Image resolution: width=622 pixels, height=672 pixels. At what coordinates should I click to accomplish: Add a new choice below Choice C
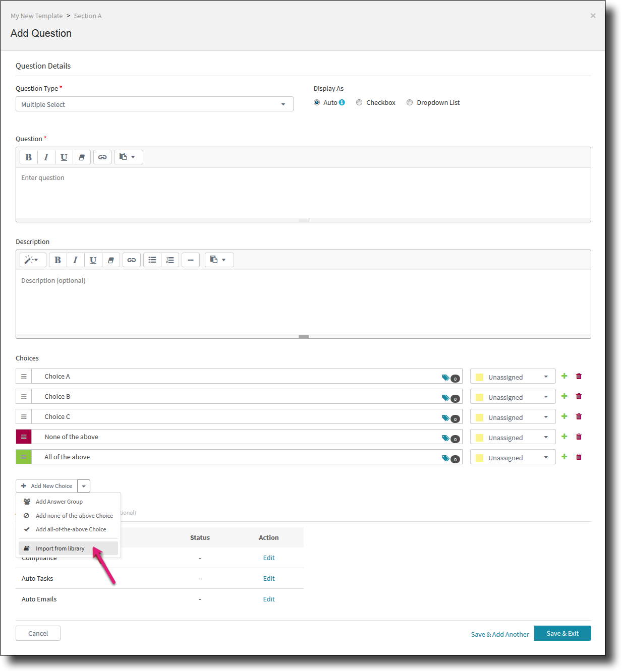(563, 416)
